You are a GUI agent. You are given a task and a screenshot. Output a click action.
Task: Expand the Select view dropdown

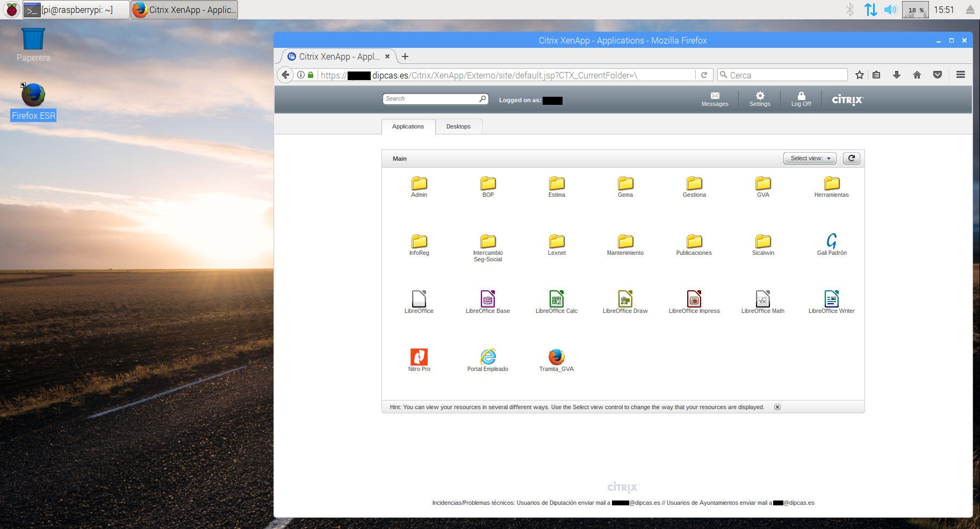pyautogui.click(x=810, y=158)
